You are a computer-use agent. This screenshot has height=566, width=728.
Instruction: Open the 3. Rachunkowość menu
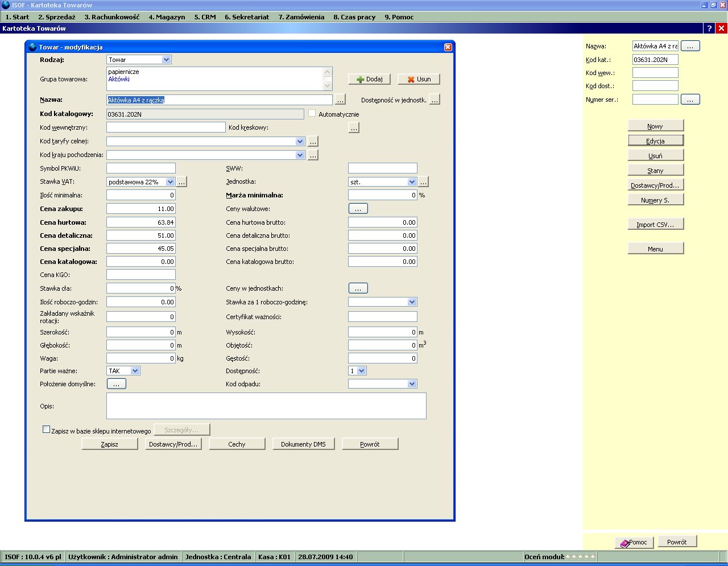pos(111,17)
